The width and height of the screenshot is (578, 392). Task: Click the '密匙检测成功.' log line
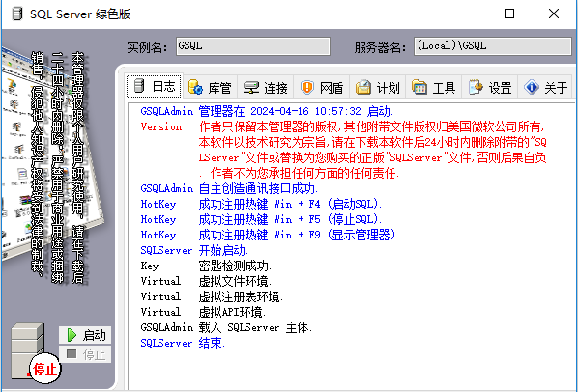pyautogui.click(x=235, y=266)
